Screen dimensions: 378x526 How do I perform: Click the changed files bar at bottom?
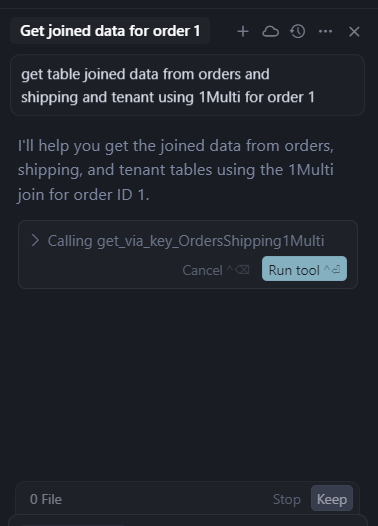pyautogui.click(x=187, y=499)
